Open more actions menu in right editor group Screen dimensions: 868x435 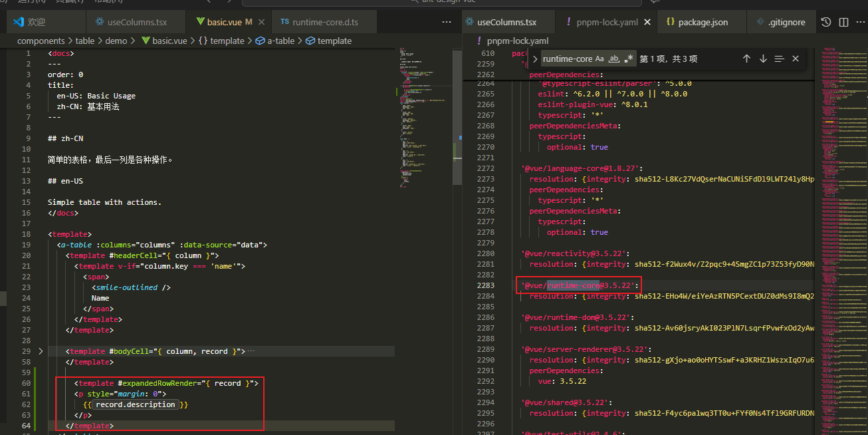tap(861, 22)
